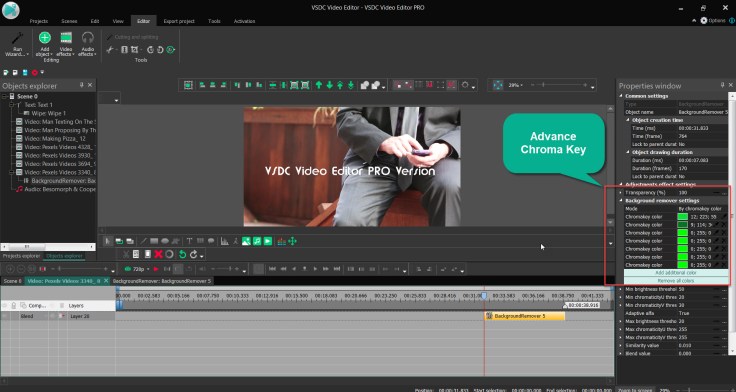Select 'Video: Making Pizza_ 12' in tree
This screenshot has height=392, width=736.
55,138
